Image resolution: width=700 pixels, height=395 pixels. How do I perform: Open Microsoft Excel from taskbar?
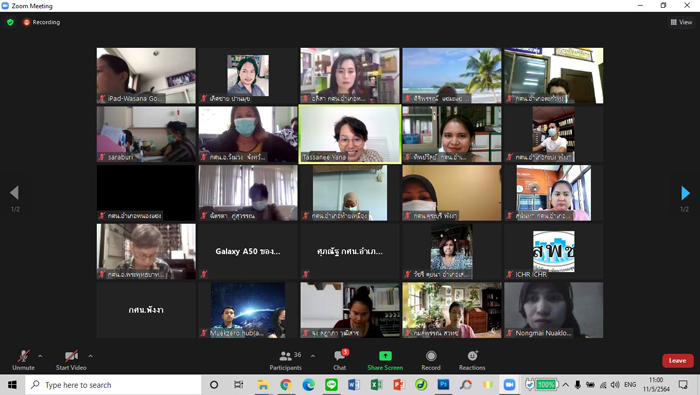coord(376,385)
